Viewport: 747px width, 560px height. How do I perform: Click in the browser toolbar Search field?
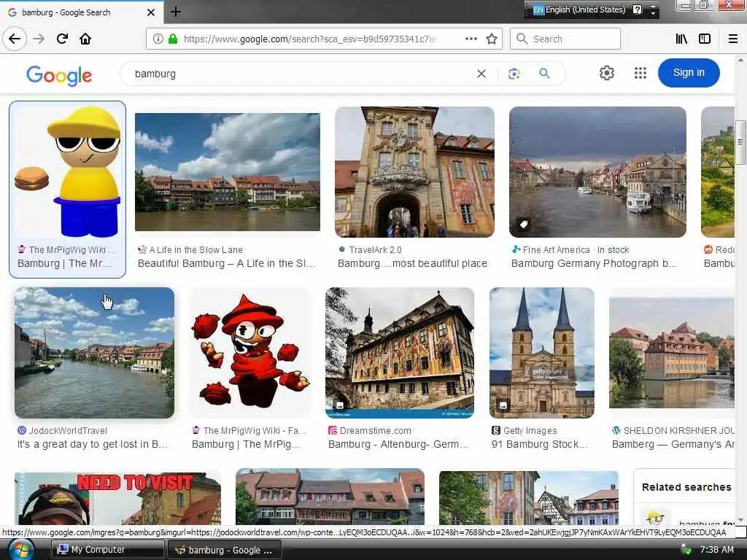point(565,39)
